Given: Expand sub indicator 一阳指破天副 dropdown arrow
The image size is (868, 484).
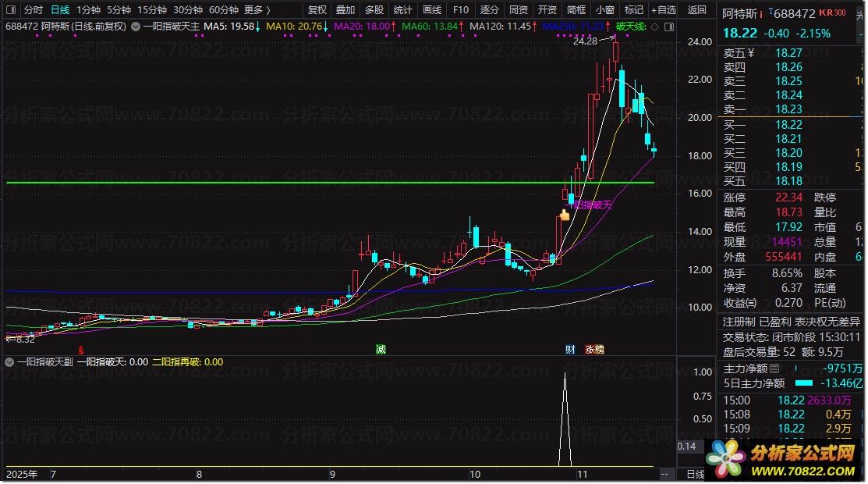Looking at the screenshot, I should tap(9, 362).
